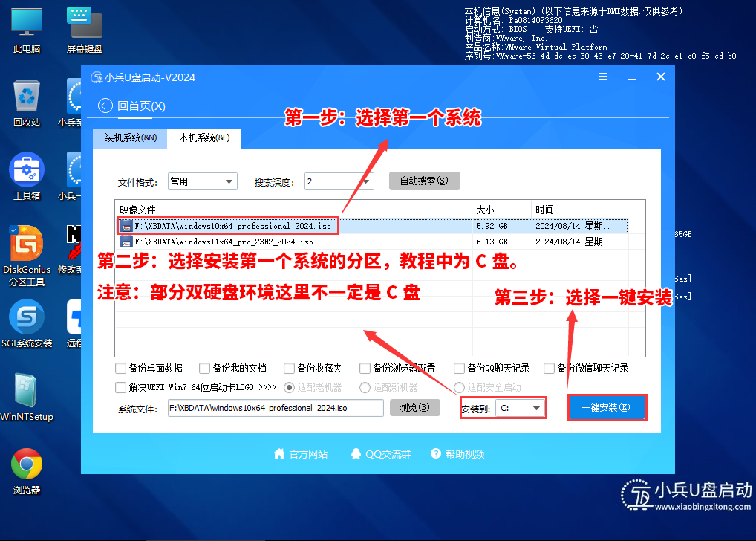Click ISO icon of windows10x64 row
The height and width of the screenshot is (541, 756).
click(x=126, y=226)
